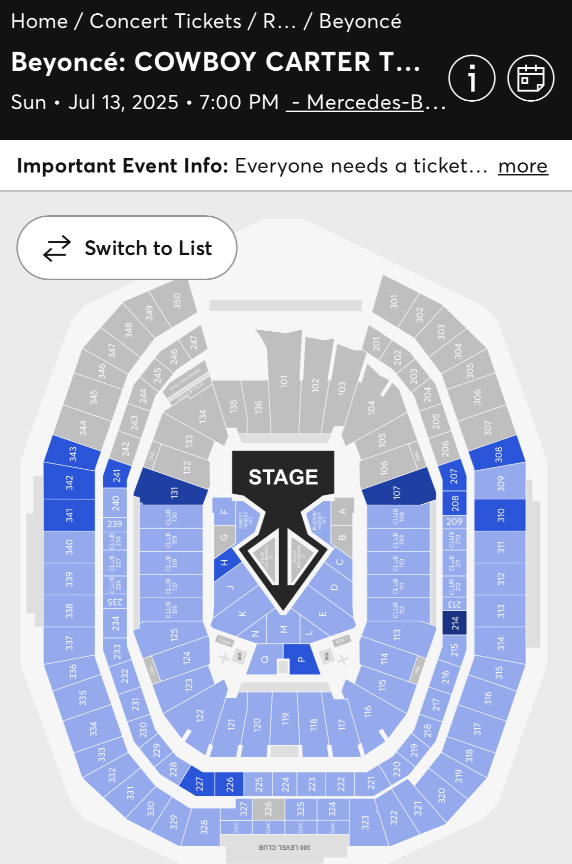Viewport: 572px width, 864px height.
Task: Select floor section H on map
Action: coord(226,563)
